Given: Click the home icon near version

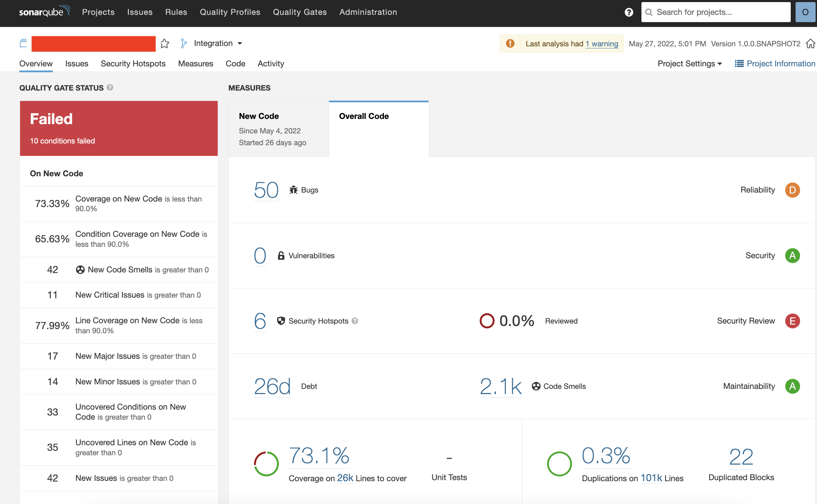Looking at the screenshot, I should pos(810,44).
